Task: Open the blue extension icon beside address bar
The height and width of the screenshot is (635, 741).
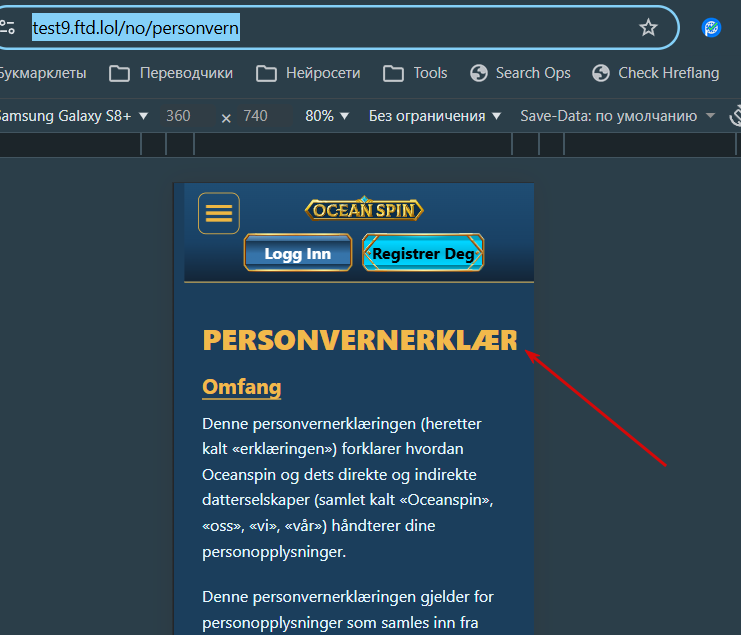Action: [711, 27]
